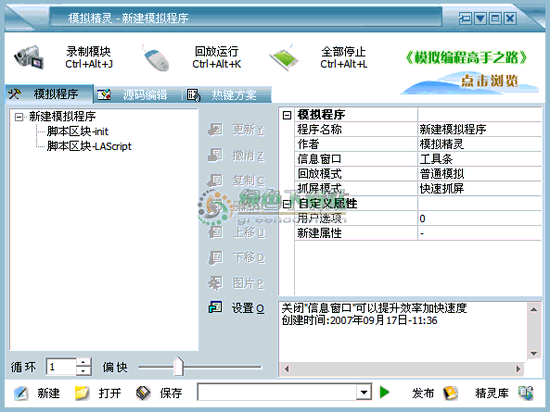This screenshot has width=550, height=412.
Task: Click the 新建 pencil icon
Action: (x=21, y=393)
